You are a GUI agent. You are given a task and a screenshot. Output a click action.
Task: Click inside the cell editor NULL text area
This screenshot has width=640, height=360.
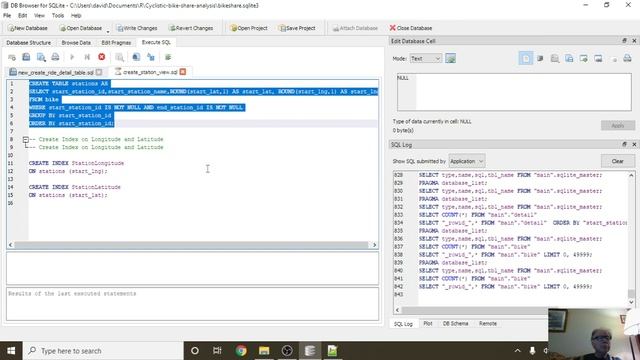click(x=514, y=92)
